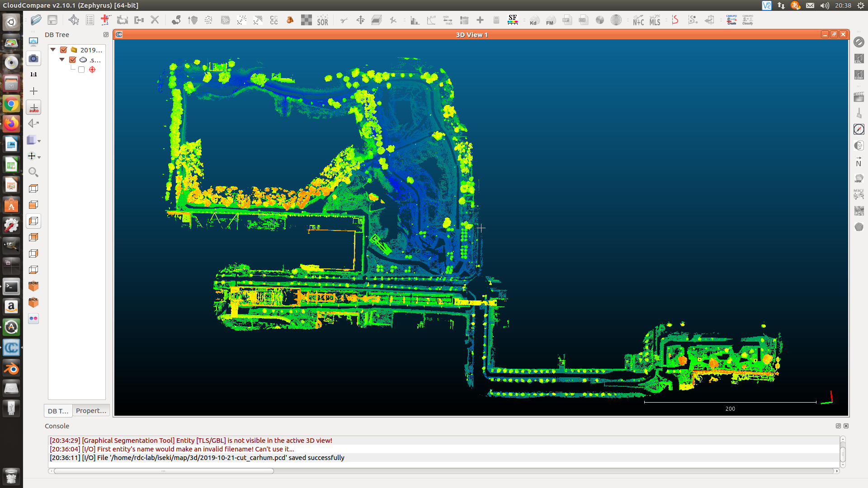Image resolution: width=868 pixels, height=488 pixels.
Task: Toggle the point cloud entity checkbox
Action: 72,60
